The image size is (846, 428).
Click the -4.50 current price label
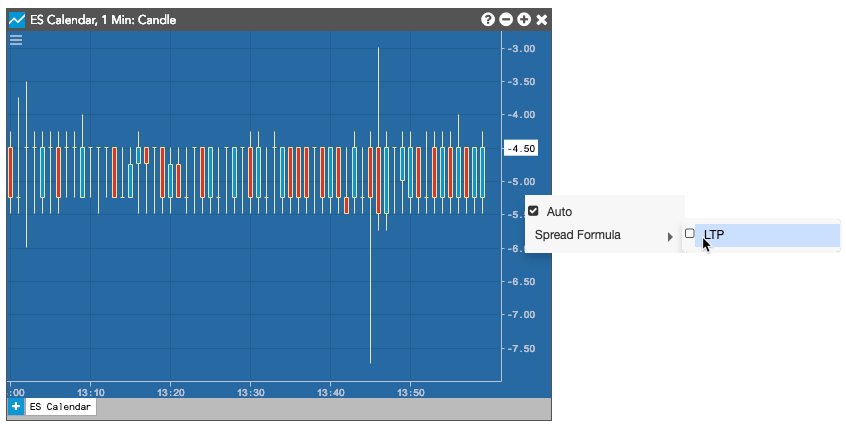point(521,148)
